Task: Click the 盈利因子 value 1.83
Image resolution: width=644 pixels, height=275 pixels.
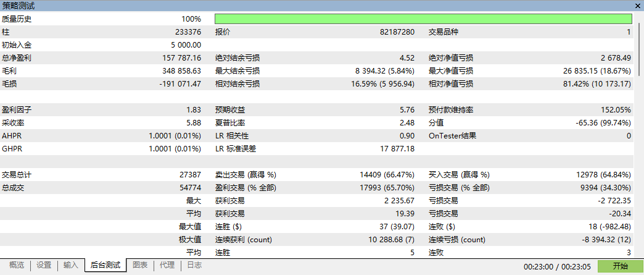Action: (194, 110)
